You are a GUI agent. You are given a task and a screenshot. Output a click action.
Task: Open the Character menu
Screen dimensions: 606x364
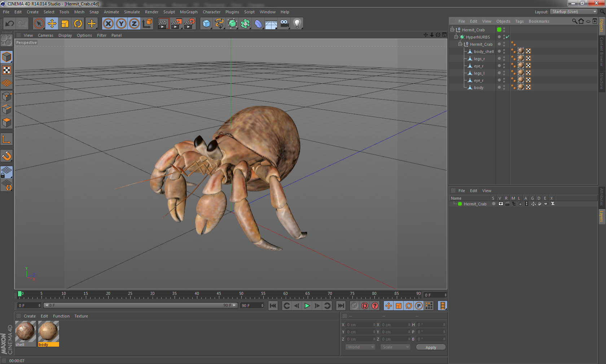coord(211,12)
